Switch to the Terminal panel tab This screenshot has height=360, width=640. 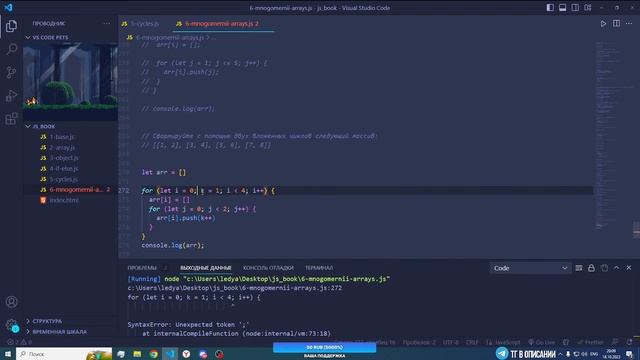(x=319, y=268)
